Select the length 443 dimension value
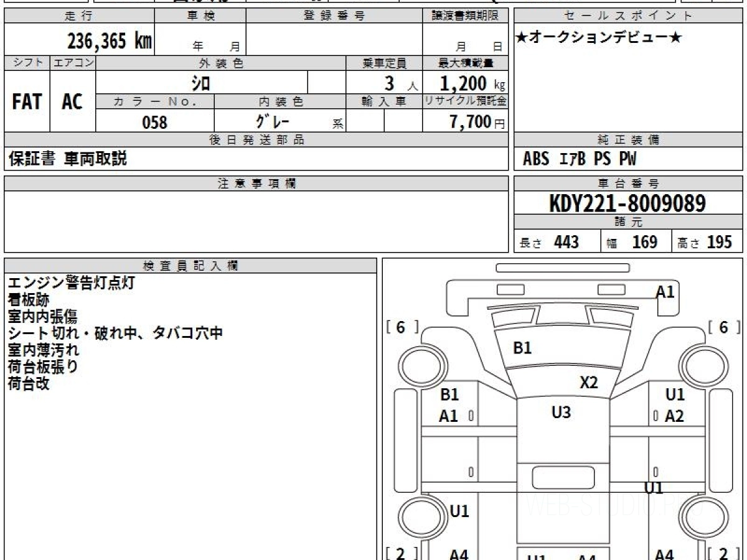 pyautogui.click(x=566, y=242)
